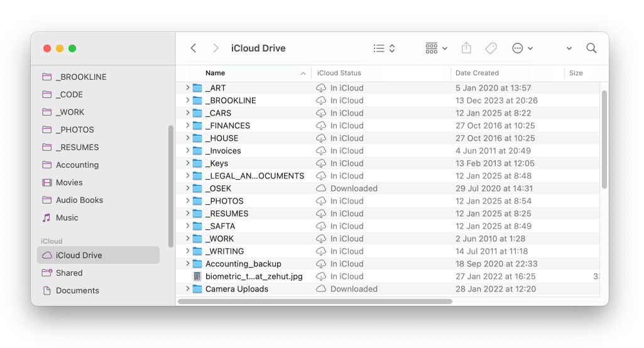Viewport: 644px width, 348px height.
Task: Download Accounting_backup via its cloud icon
Action: pos(321,264)
